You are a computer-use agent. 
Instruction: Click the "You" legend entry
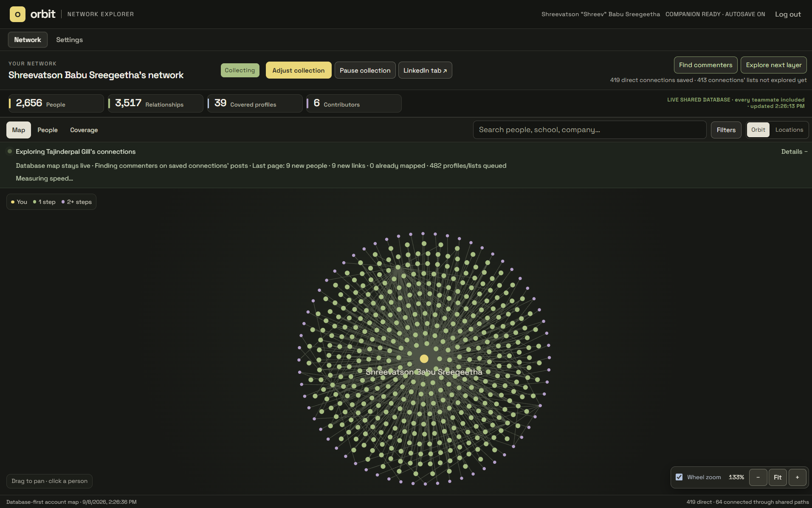pyautogui.click(x=19, y=202)
